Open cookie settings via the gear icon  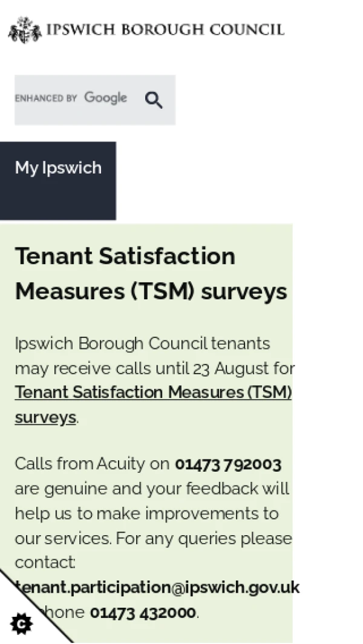pyautogui.click(x=21, y=624)
